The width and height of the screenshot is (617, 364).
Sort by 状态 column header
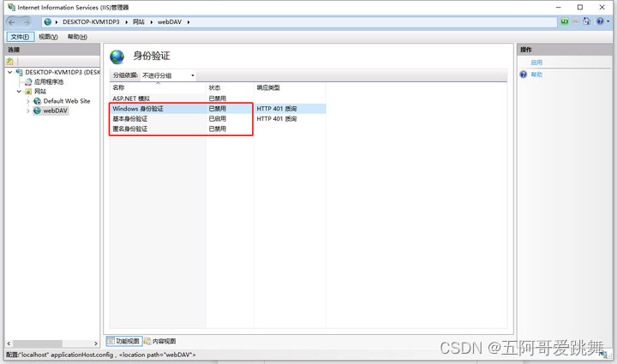[230, 87]
